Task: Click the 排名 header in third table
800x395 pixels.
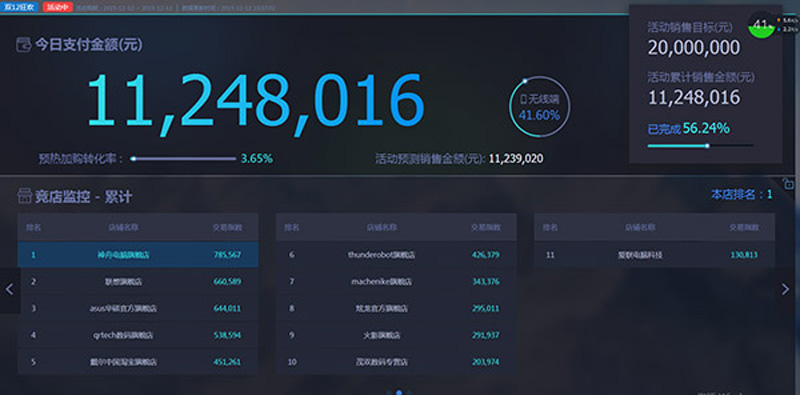Action: coord(550,227)
